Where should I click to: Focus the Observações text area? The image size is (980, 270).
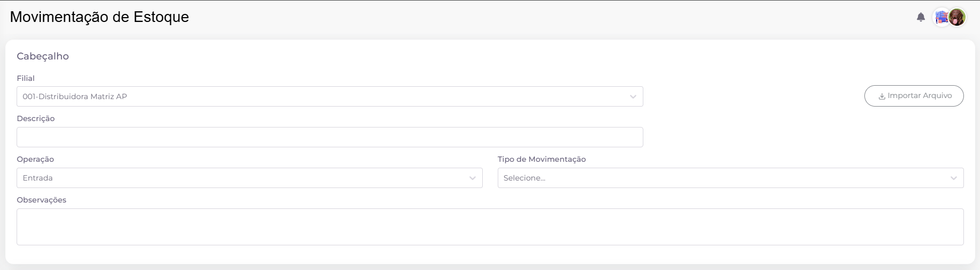click(490, 227)
